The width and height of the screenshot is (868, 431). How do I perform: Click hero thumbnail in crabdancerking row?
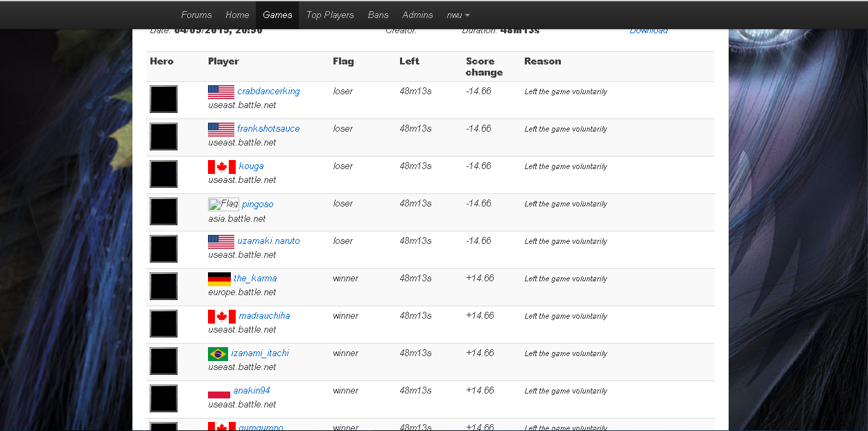[164, 99]
